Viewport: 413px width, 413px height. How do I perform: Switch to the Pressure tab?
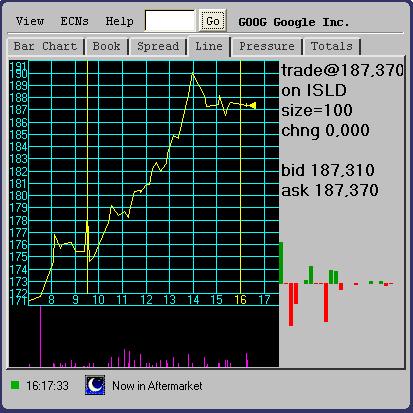[x=267, y=46]
